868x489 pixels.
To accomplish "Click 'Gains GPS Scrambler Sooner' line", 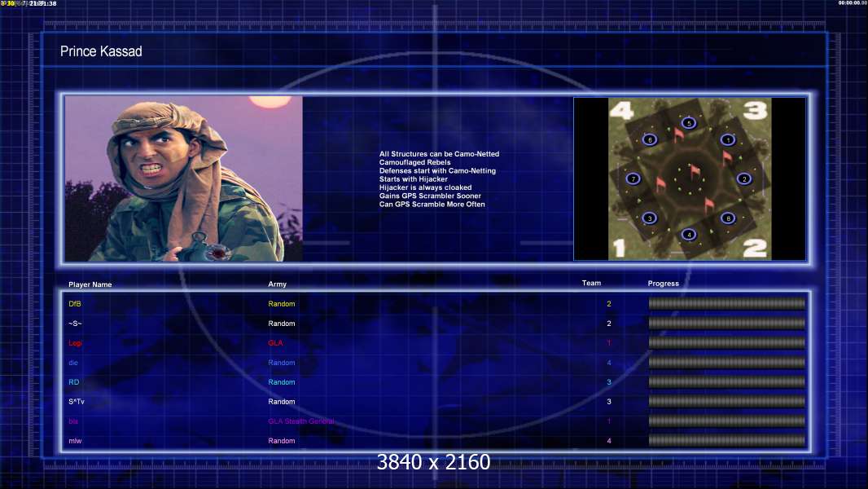I will tap(430, 196).
